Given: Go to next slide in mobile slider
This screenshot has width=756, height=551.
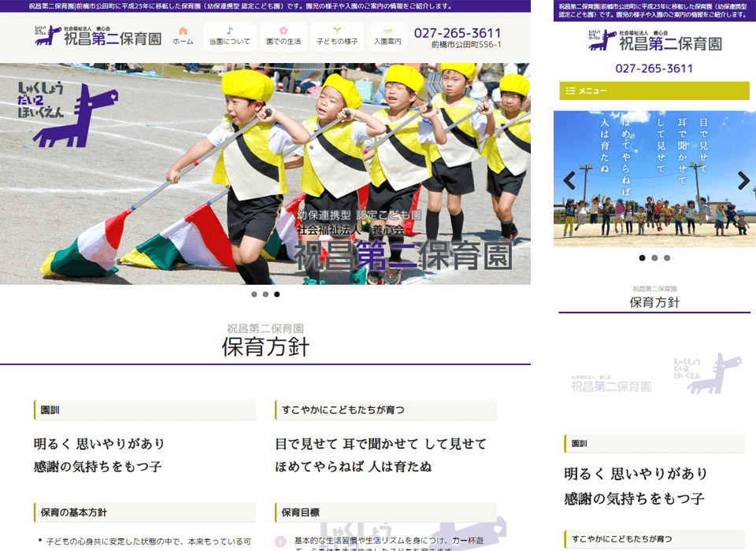Looking at the screenshot, I should [743, 181].
